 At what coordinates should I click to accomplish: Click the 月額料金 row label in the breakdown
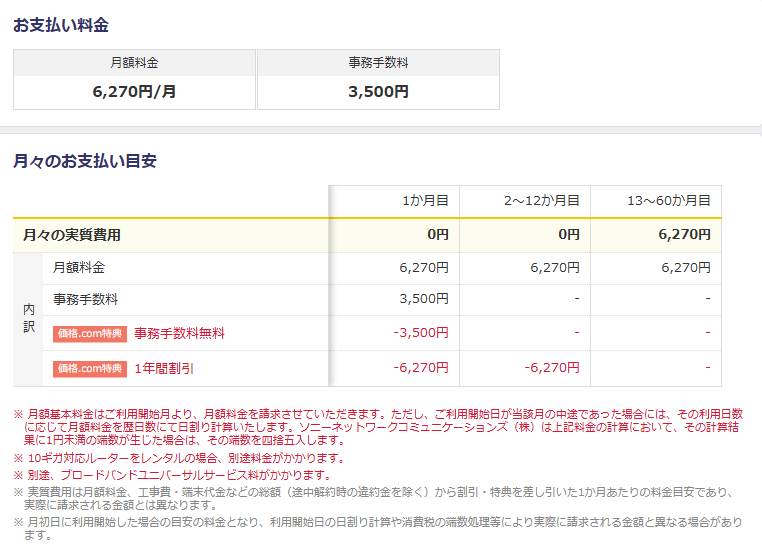tap(79, 268)
